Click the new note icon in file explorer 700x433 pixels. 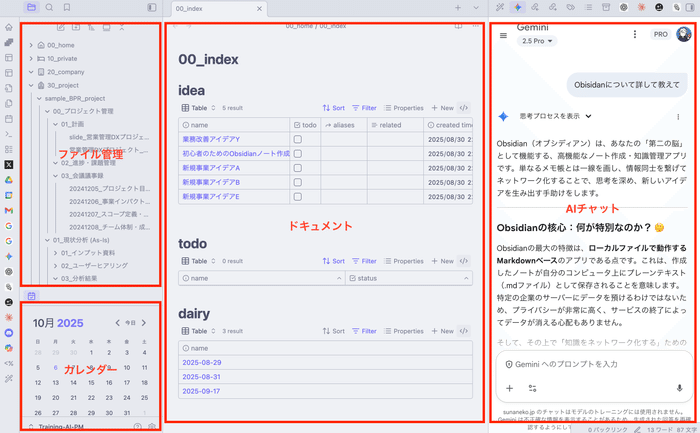61,27
